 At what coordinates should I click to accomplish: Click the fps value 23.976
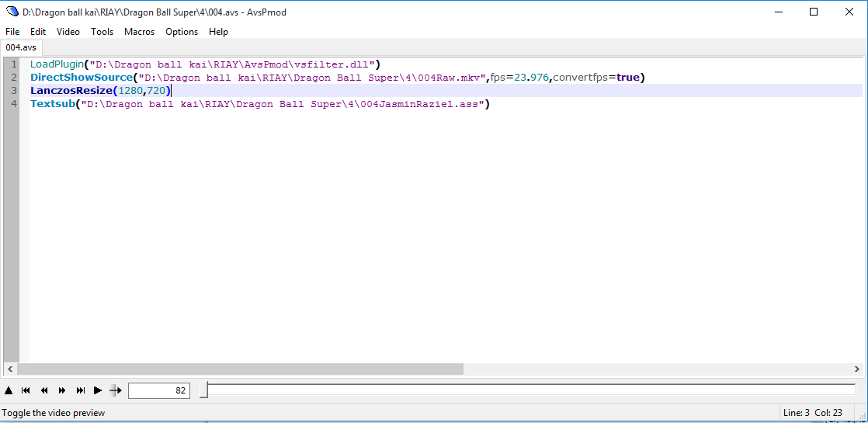point(531,78)
